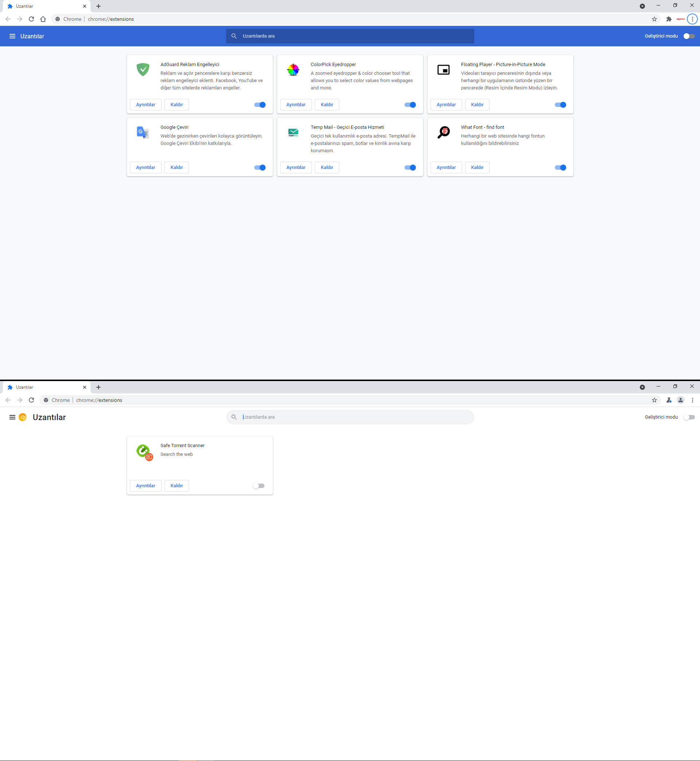This screenshot has height=761, width=700.
Task: Open the Chrome three-dot menu in the top window
Action: tap(692, 19)
